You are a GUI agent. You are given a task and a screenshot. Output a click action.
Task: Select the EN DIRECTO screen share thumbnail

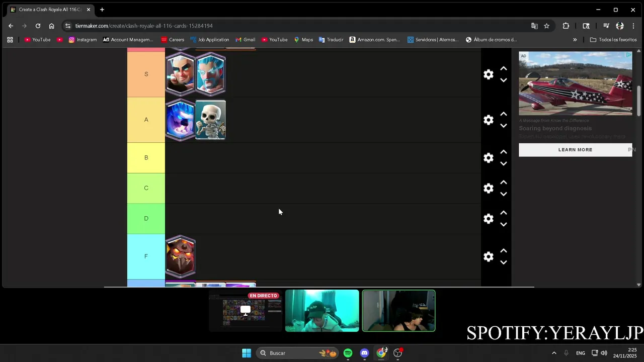(x=246, y=311)
